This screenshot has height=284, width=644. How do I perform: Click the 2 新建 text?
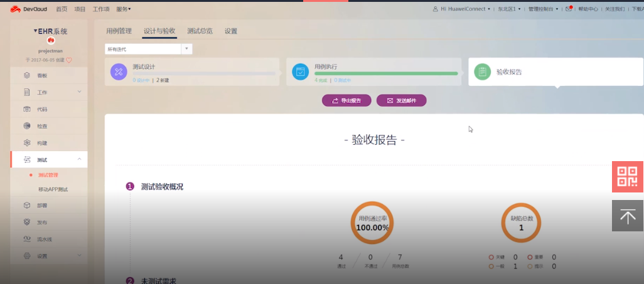(163, 80)
